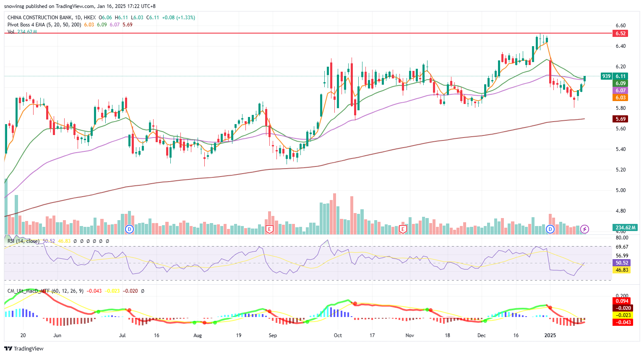644x356 pixels.
Task: Click the +0.08 (+1.33%) change value
Action: 179,18
